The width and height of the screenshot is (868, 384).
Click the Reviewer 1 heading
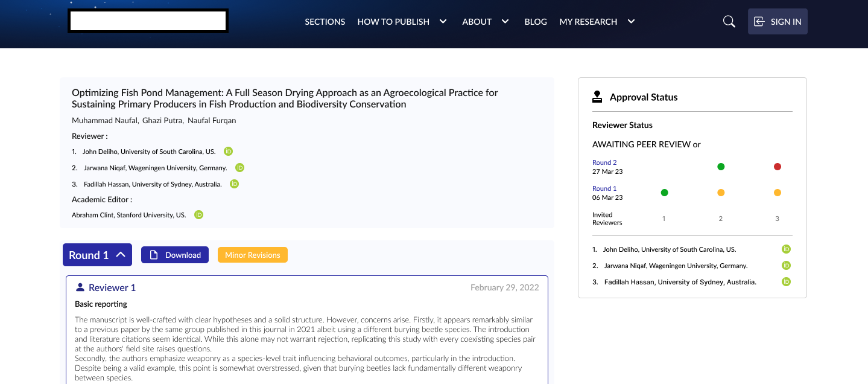click(112, 287)
